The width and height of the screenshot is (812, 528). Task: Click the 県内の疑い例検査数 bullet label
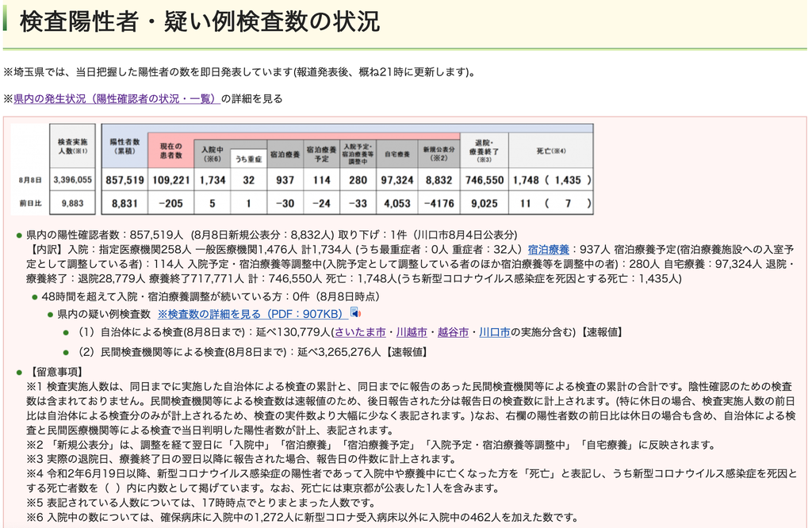pyautogui.click(x=104, y=314)
